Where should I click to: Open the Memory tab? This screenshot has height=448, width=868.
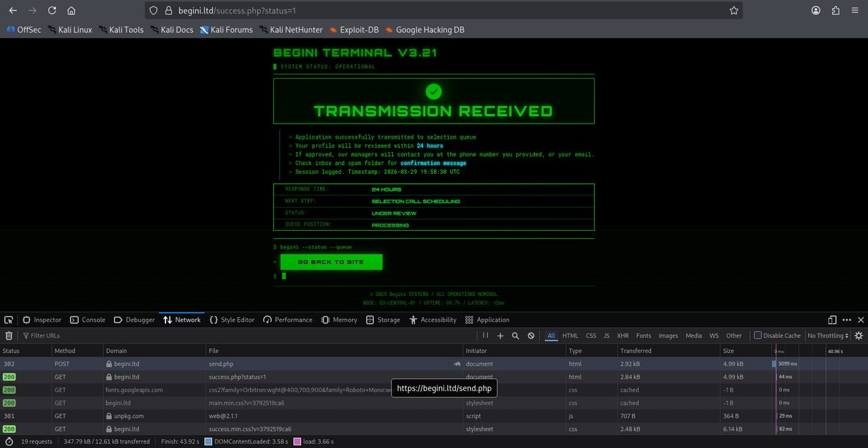[x=339, y=320]
